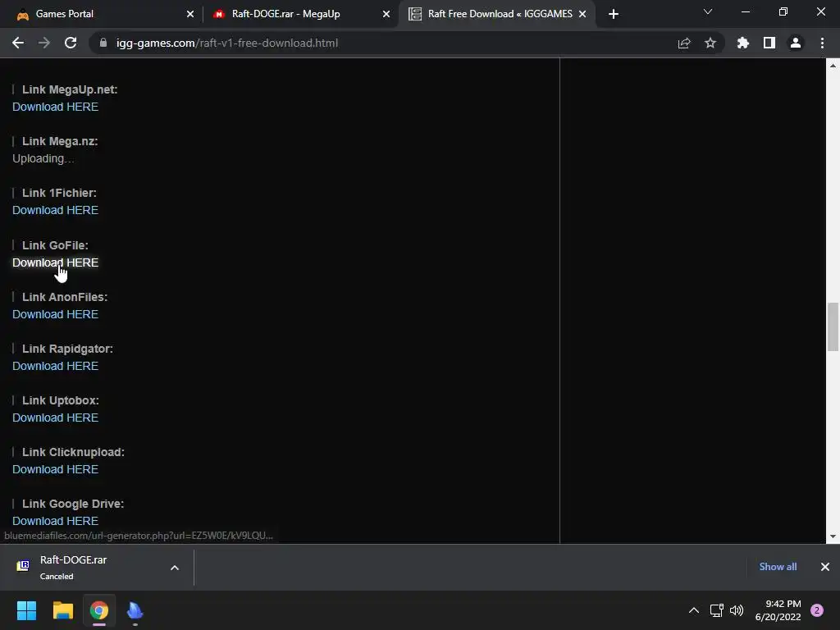This screenshot has height=630, width=840.
Task: Show hidden system tray icons
Action: (694, 610)
